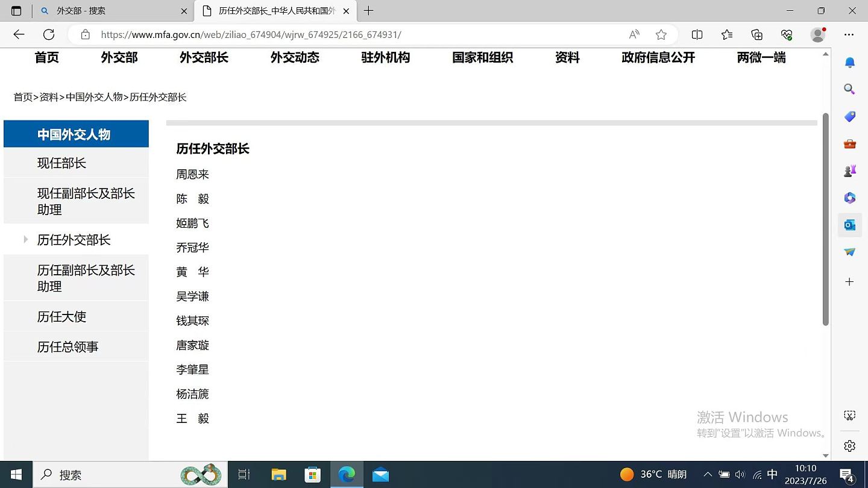Image resolution: width=868 pixels, height=488 pixels.
Task: Go back to the previous page
Action: (19, 34)
